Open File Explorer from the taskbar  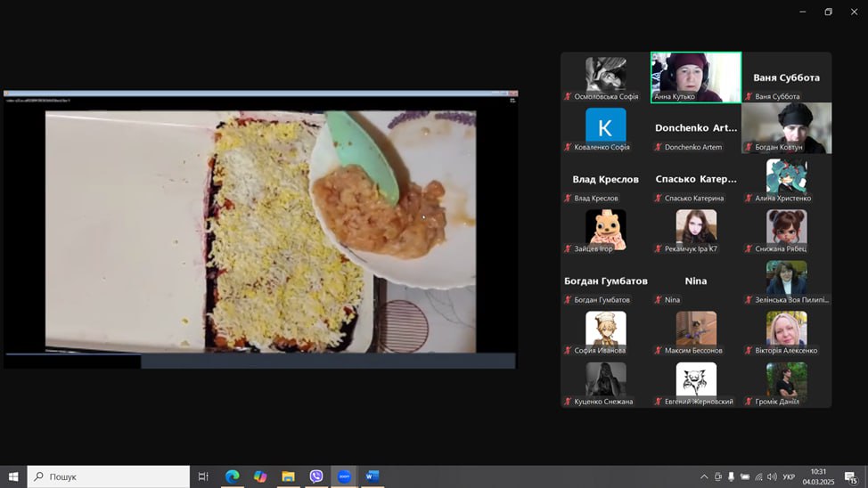click(x=288, y=476)
